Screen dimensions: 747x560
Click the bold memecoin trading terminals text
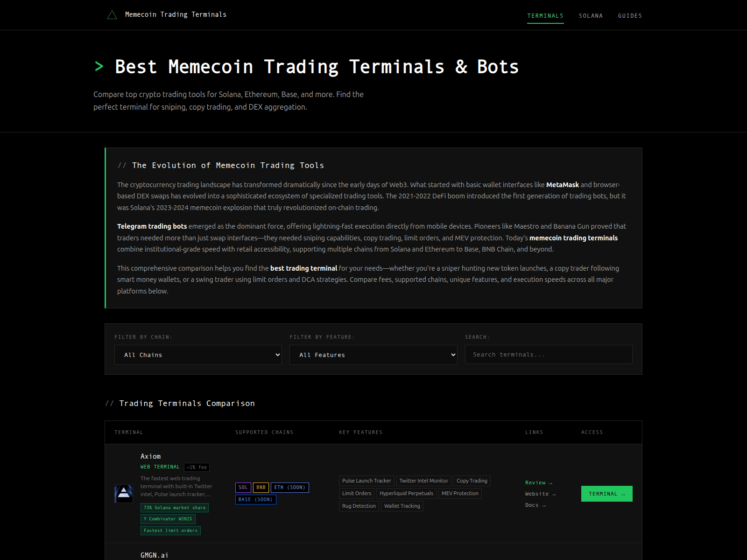(573, 238)
